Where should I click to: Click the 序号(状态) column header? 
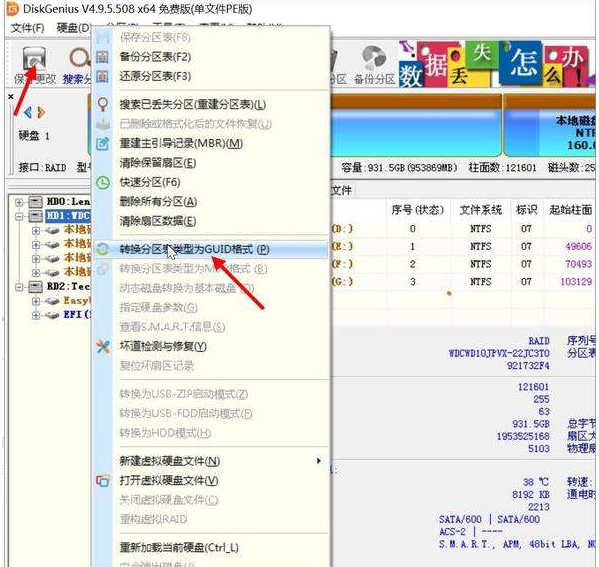tap(418, 210)
